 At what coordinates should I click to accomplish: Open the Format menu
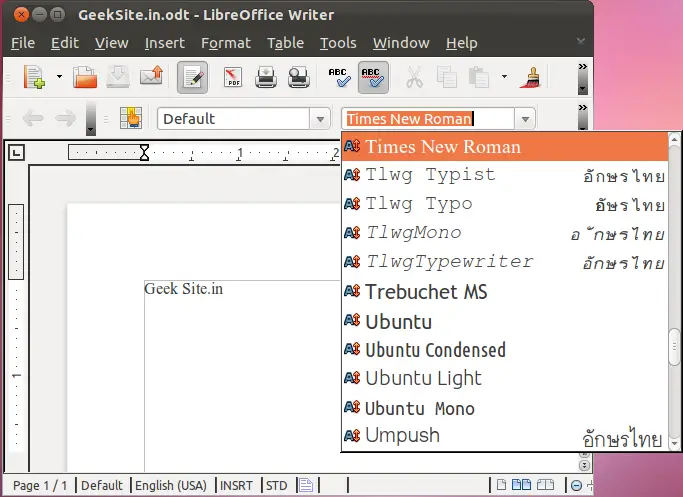(226, 43)
